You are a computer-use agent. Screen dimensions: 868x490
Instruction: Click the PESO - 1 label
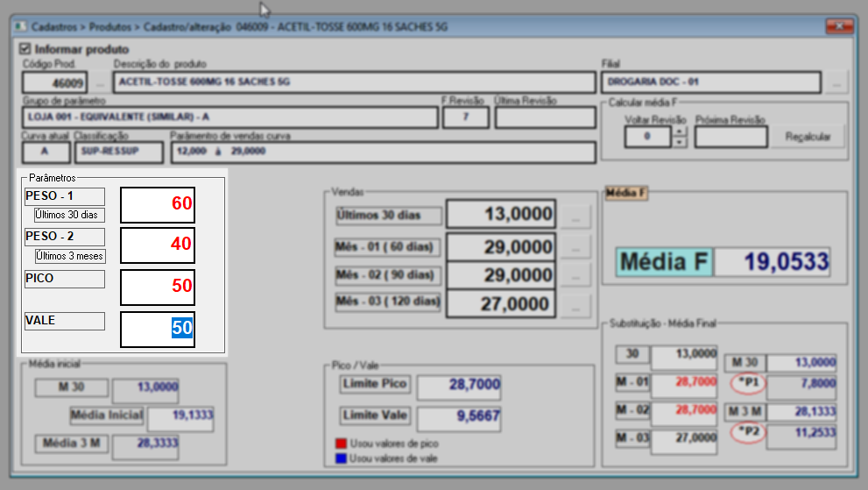(x=65, y=196)
